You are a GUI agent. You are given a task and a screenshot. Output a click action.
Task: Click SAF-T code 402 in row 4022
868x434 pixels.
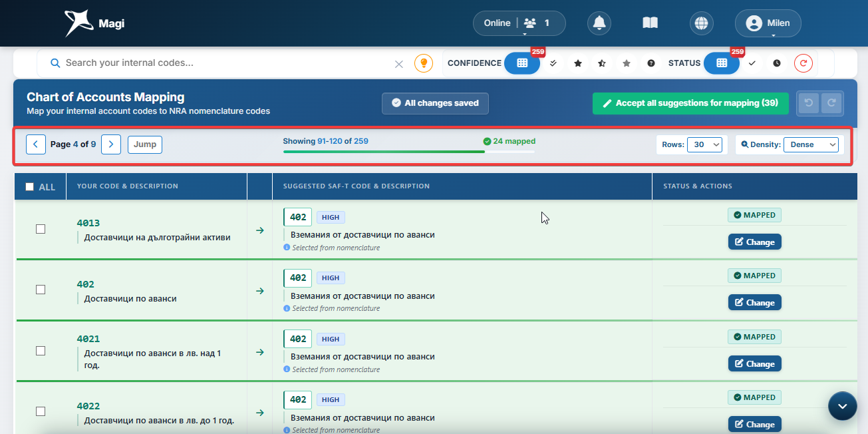[298, 399]
